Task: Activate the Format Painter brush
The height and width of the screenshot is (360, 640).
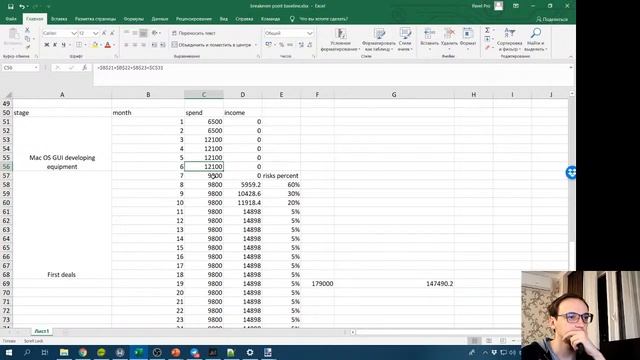Action: 27,47
